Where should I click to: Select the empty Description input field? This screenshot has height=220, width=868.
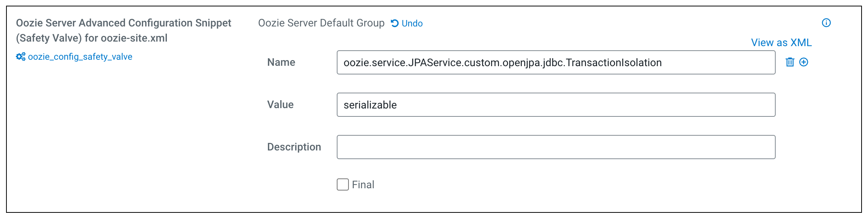click(556, 147)
